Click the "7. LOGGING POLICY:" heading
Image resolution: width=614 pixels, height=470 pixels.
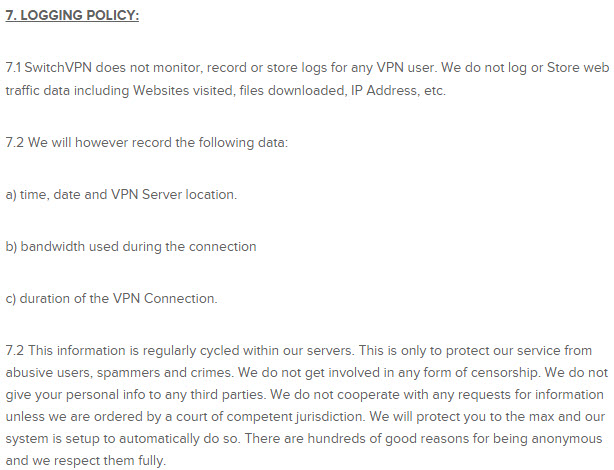click(x=72, y=15)
